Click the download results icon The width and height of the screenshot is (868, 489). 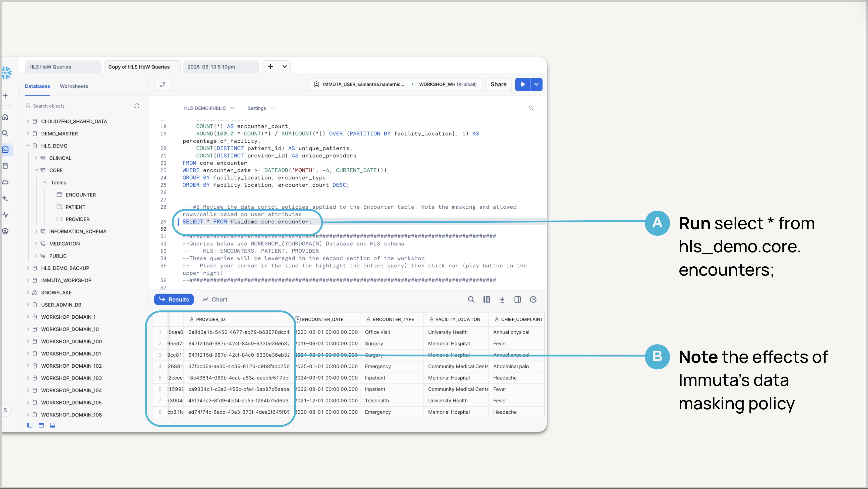tap(502, 300)
